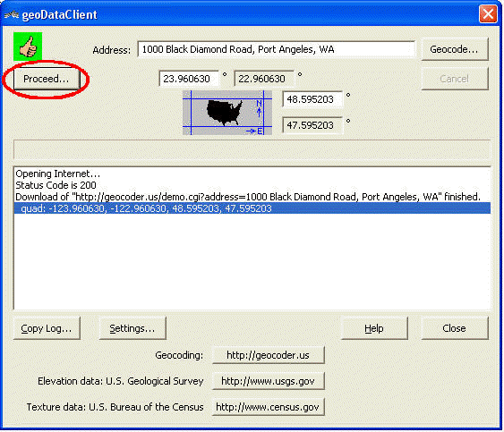
Task: Open Help
Action: click(374, 328)
